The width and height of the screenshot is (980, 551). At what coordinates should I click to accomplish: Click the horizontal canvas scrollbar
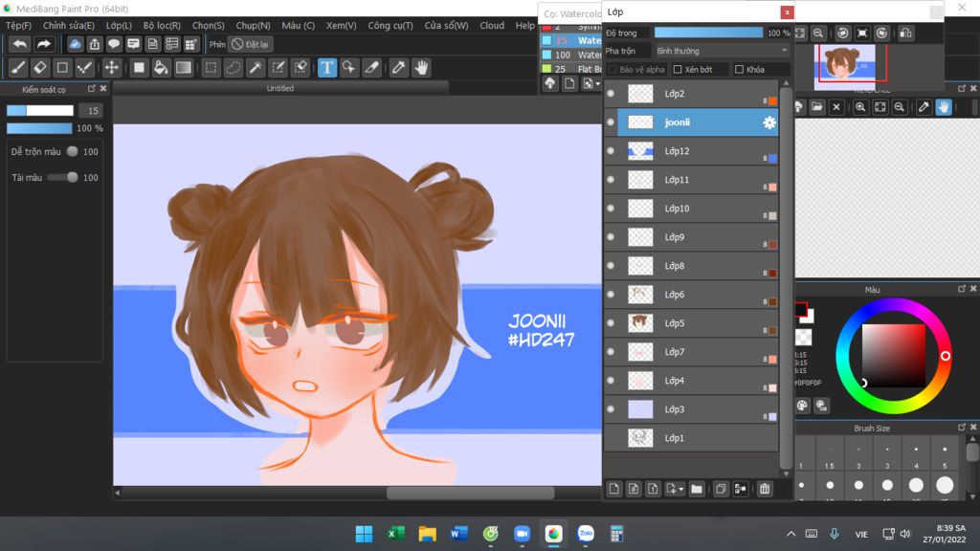tap(470, 493)
